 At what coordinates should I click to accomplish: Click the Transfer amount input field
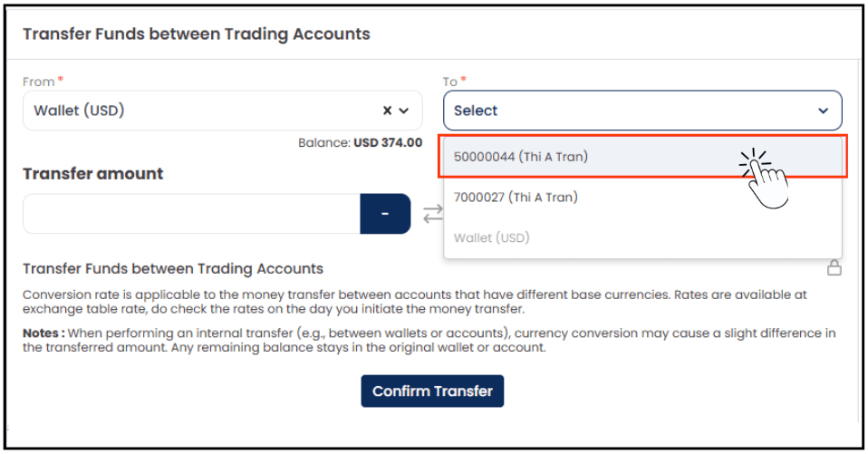pos(191,214)
